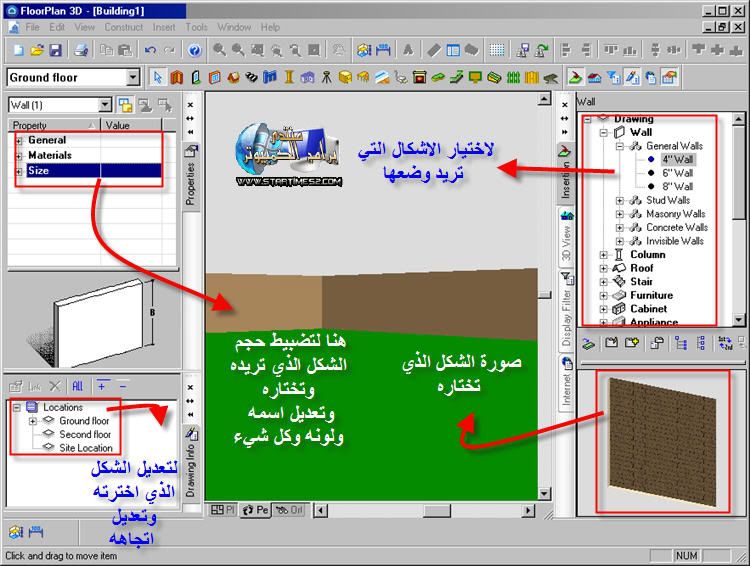750x566 pixels.
Task: Open the File menu
Action: point(33,27)
